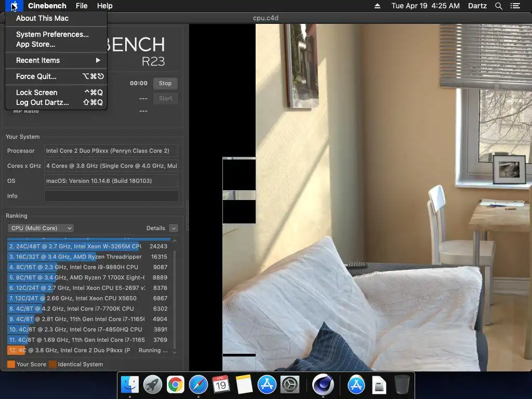Select ranking row AMD Ryzen 7 1700X

pos(88,277)
